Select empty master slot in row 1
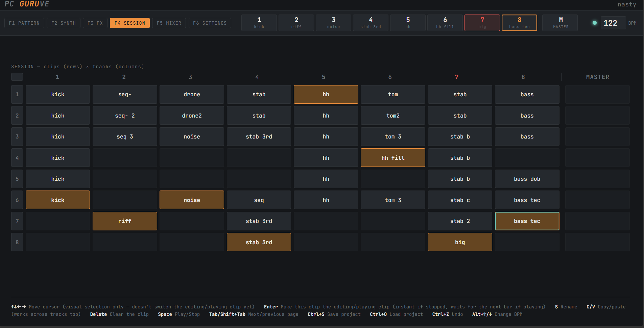Viewport: 644px width, 328px height. click(x=597, y=95)
